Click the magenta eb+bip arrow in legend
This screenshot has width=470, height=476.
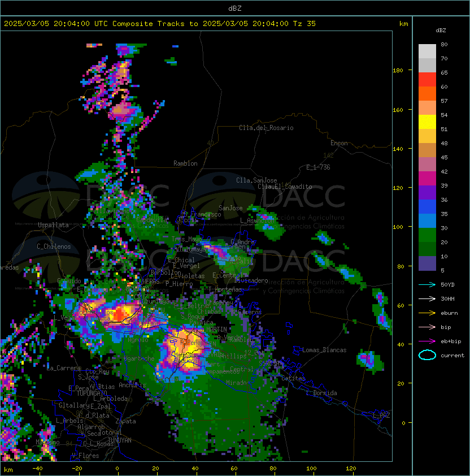point(427,341)
